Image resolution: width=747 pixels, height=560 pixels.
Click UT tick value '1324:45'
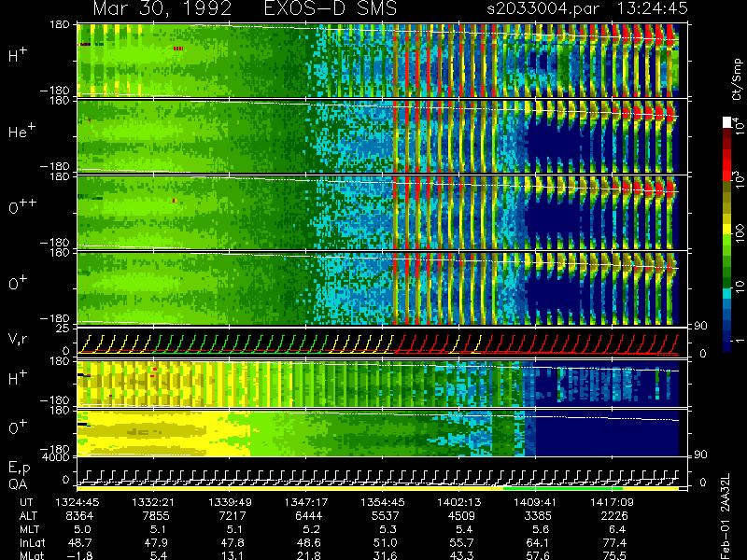77,502
